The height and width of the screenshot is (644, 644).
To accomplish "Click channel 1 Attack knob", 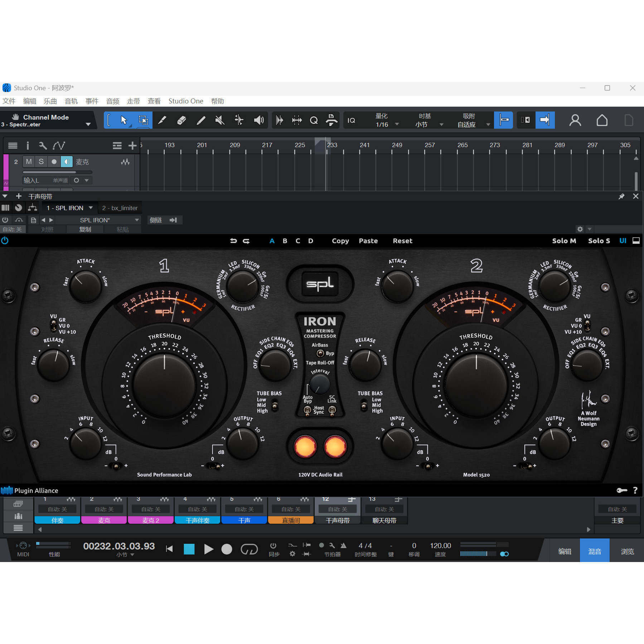I will coord(86,286).
